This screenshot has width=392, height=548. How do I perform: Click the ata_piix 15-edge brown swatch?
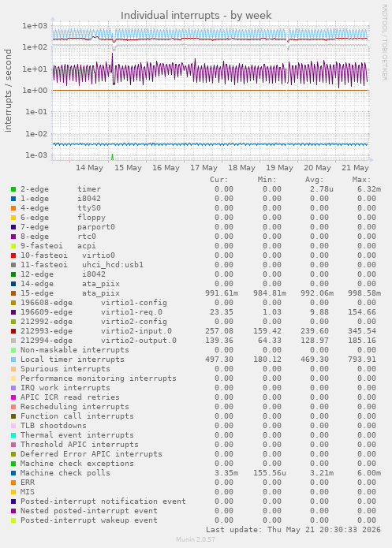[x=13, y=293]
